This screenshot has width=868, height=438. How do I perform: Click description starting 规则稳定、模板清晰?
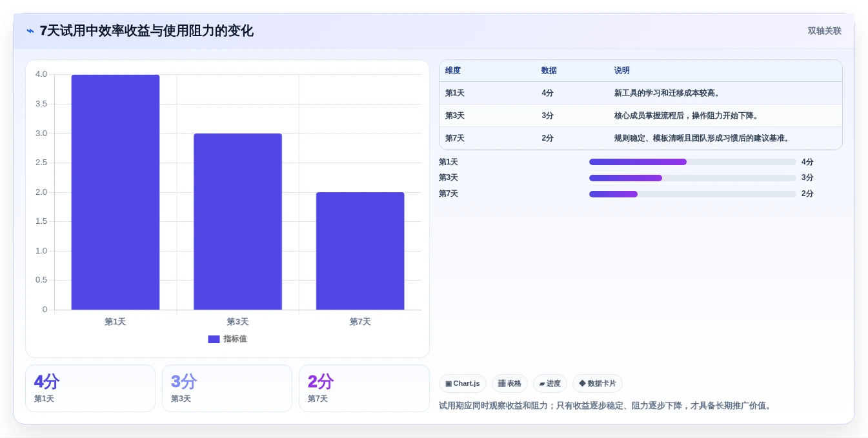703,139
